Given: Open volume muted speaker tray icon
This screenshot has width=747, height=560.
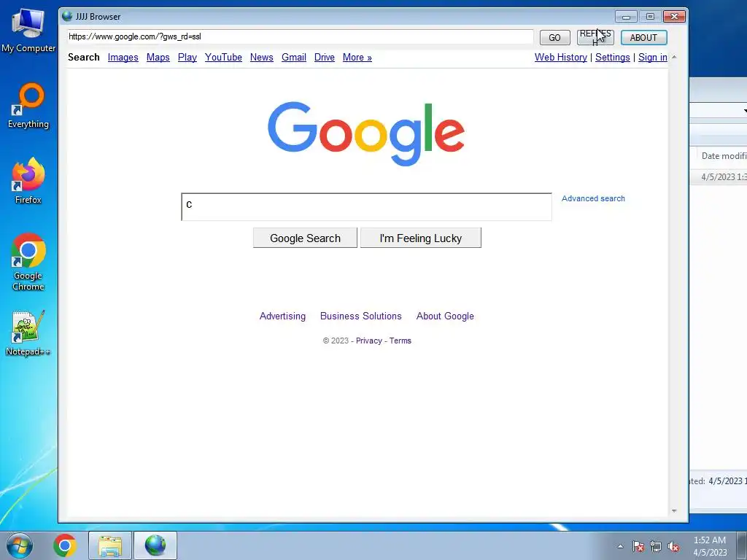Looking at the screenshot, I should [x=673, y=546].
